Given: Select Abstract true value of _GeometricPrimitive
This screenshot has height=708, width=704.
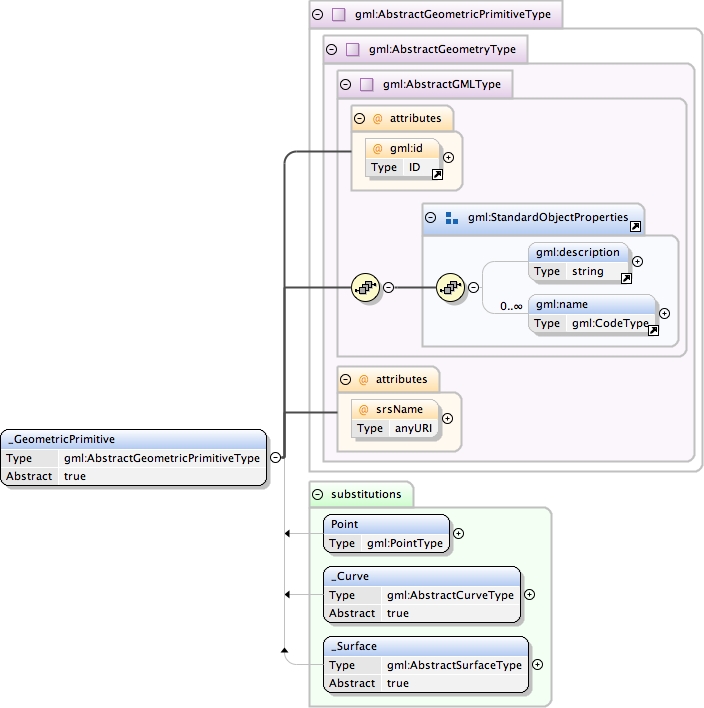Looking at the screenshot, I should point(75,476).
